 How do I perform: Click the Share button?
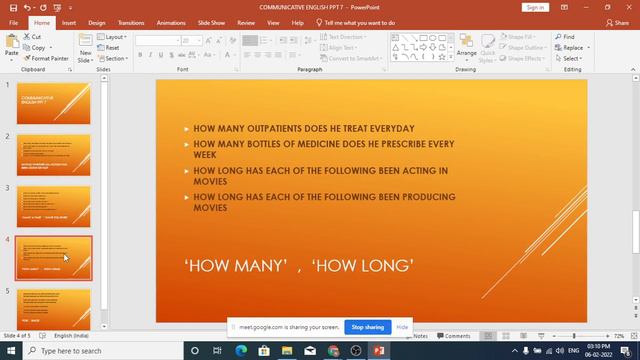tap(618, 23)
